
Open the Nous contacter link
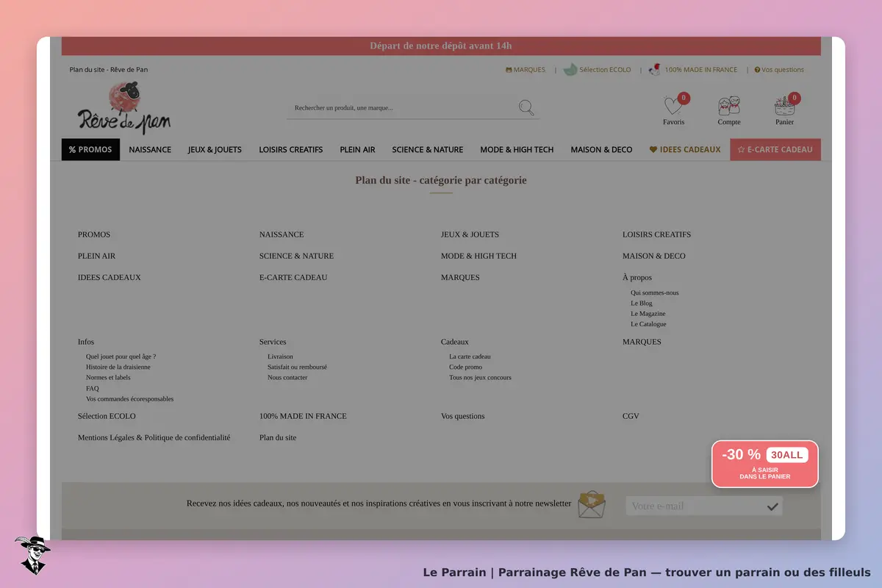click(x=287, y=377)
